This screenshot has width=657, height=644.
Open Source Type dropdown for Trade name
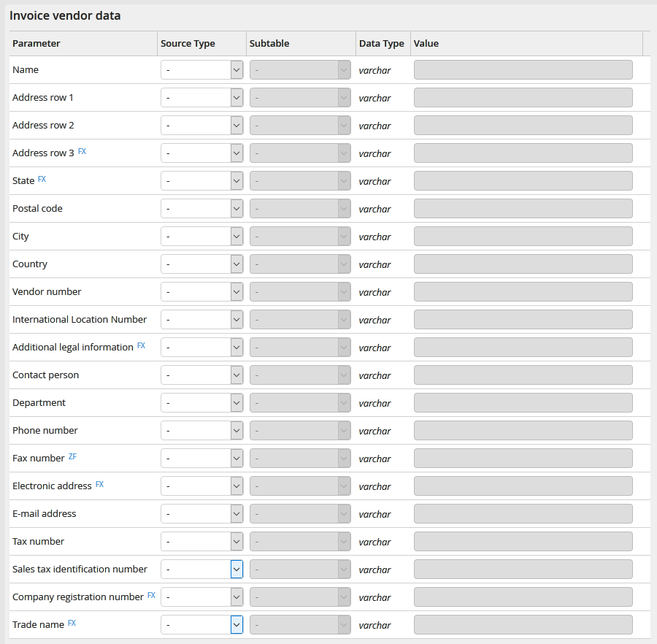pyautogui.click(x=202, y=625)
